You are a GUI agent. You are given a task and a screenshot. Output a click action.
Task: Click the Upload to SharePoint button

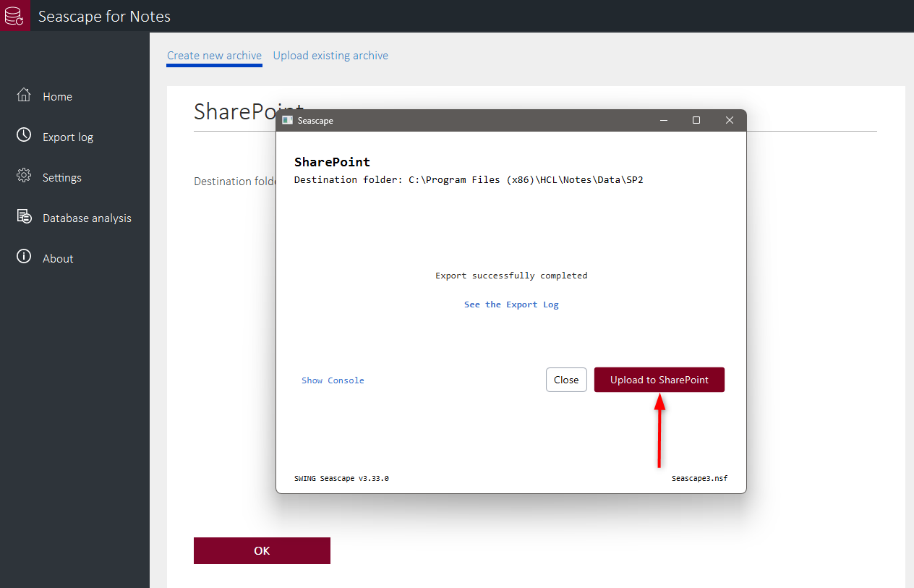(659, 380)
